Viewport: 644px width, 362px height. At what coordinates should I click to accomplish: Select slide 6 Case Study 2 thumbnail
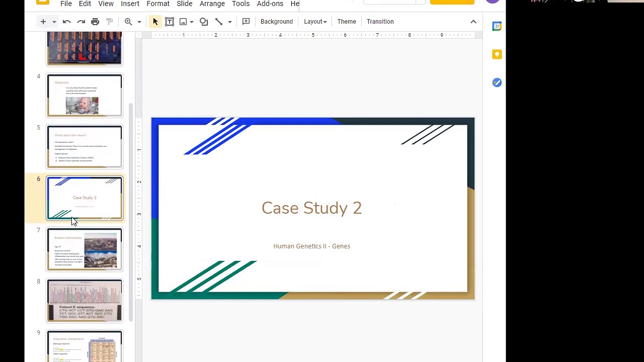85,198
